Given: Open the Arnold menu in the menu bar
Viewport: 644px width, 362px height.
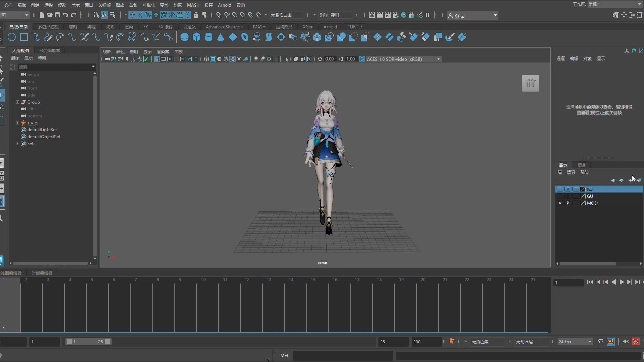Looking at the screenshot, I should [225, 5].
